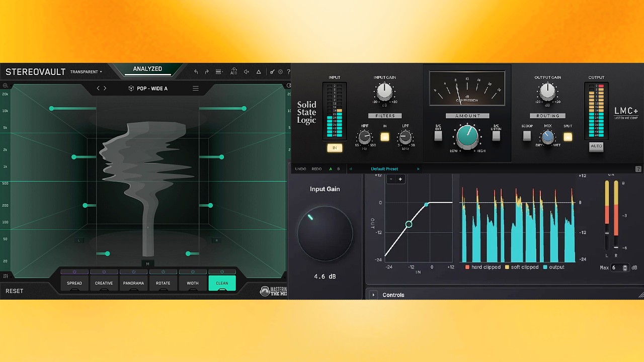The height and width of the screenshot is (362, 644).
Task: Select the SPREAD tab
Action: 74,283
